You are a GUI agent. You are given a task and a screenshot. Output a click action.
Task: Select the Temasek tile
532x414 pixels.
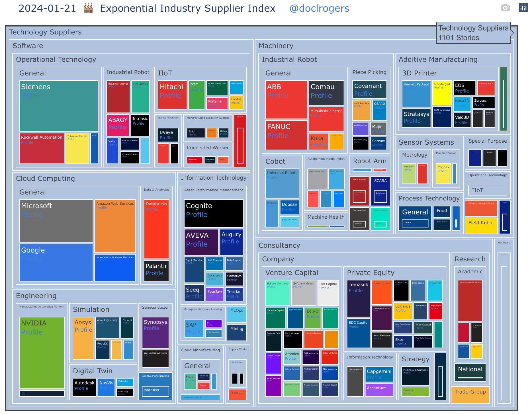coord(358,298)
